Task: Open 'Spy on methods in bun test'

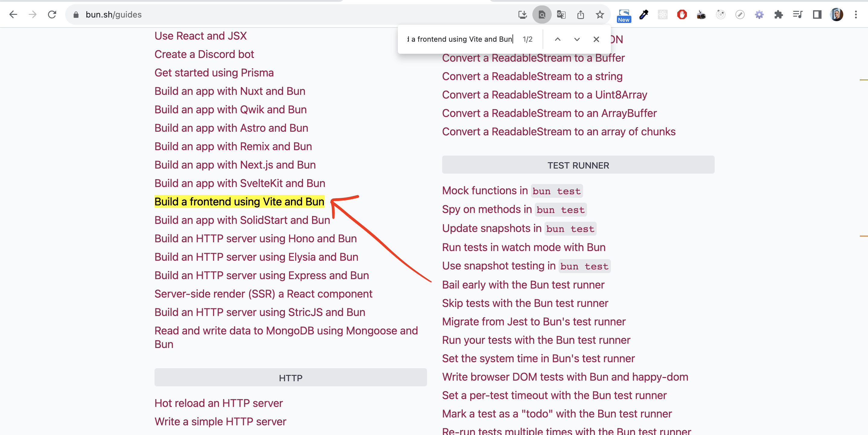Action: point(514,209)
